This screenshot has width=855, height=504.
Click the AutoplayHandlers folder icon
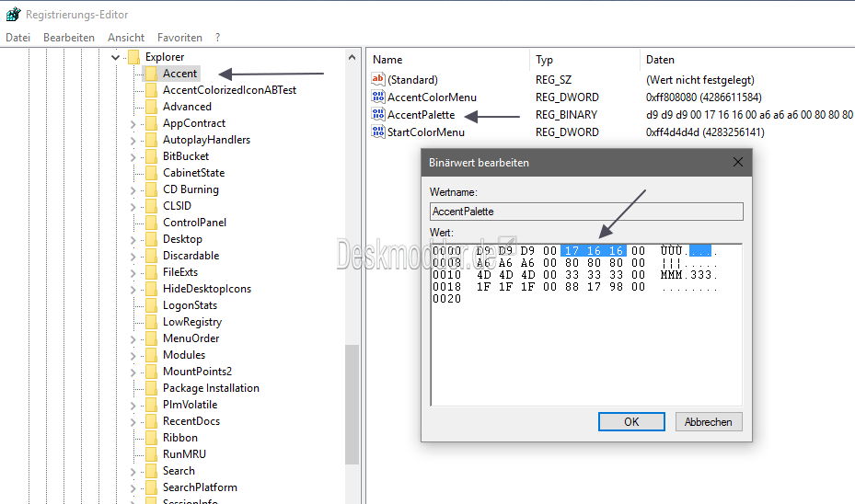tap(152, 140)
